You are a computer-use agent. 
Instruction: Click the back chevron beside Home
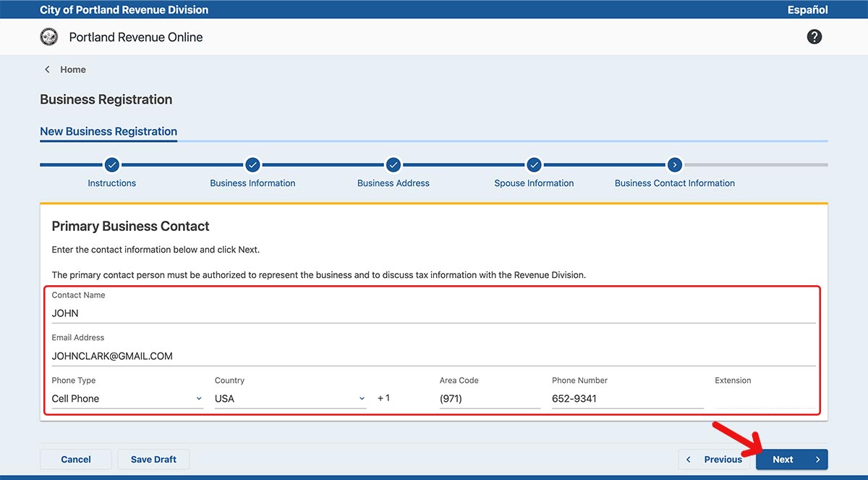(x=48, y=70)
